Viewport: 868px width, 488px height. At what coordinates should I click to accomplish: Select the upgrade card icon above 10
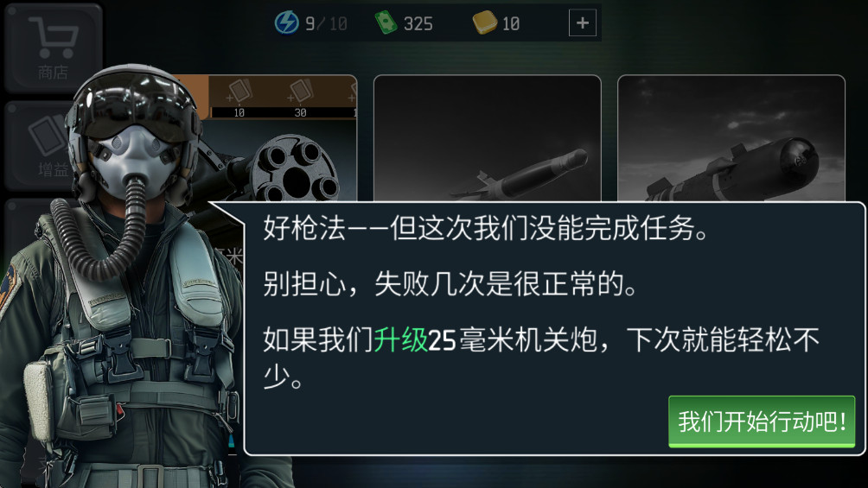click(x=239, y=92)
